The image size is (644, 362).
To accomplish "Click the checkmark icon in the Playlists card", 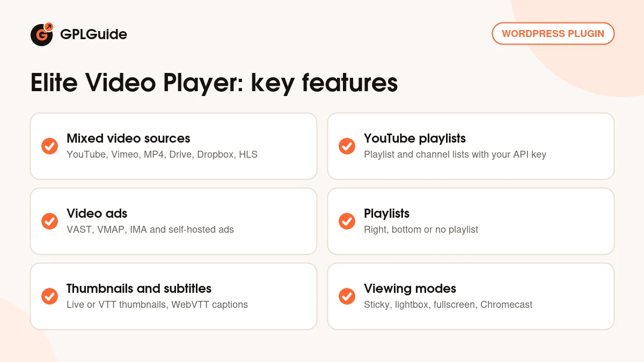I will (x=347, y=221).
